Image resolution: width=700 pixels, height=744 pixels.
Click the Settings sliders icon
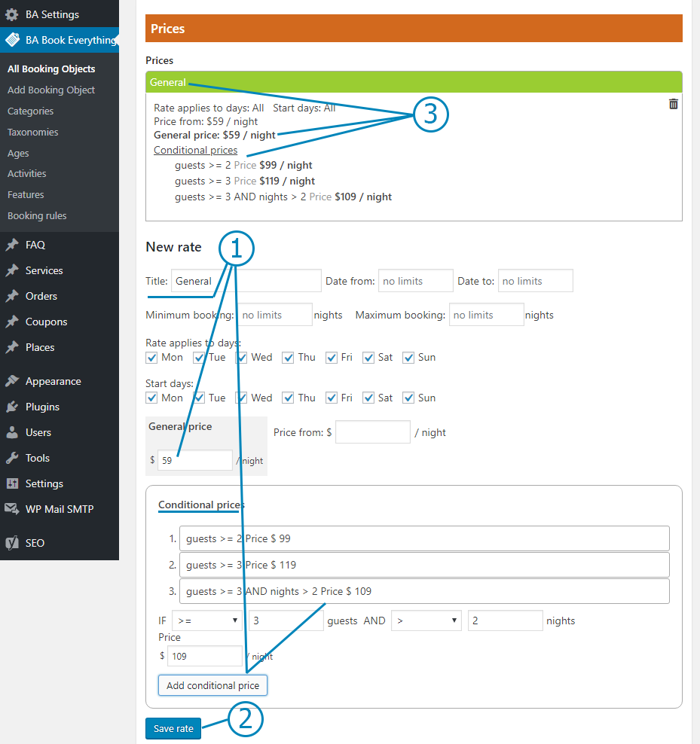click(x=12, y=483)
